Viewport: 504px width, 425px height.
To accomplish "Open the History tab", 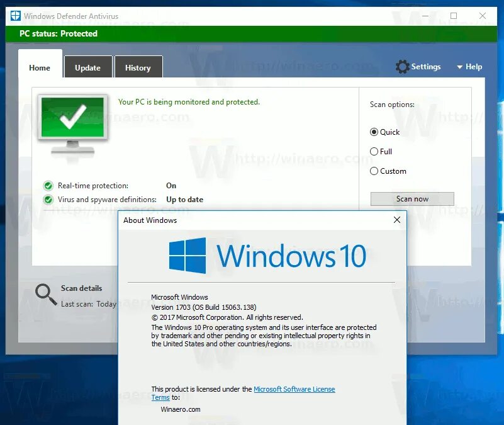I will (x=138, y=67).
